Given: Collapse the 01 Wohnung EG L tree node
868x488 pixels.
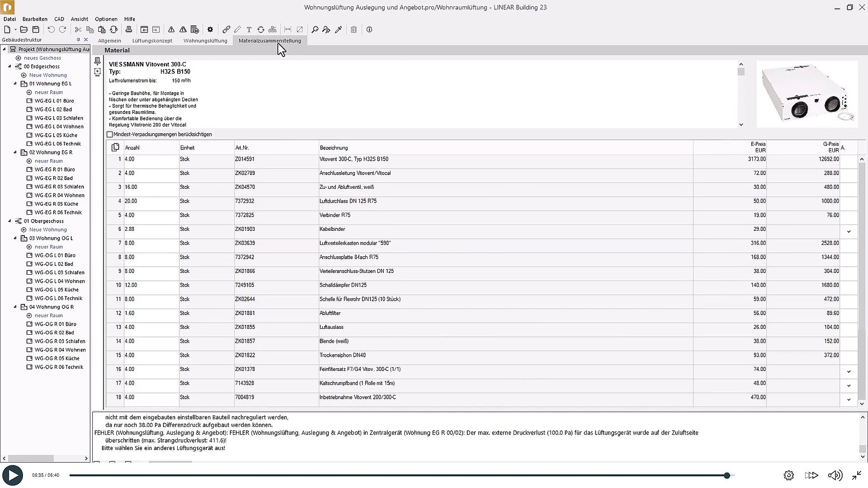Looking at the screenshot, I should pyautogui.click(x=15, y=84).
